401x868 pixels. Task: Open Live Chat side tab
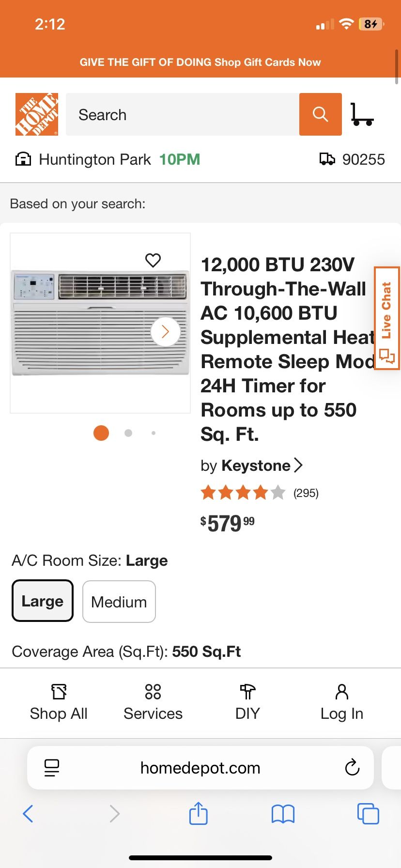pos(386,318)
